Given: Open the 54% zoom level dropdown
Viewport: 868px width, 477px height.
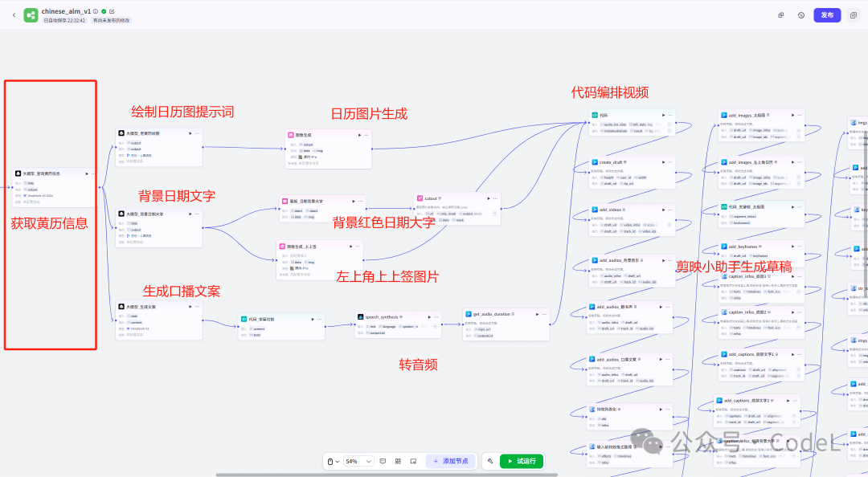Looking at the screenshot, I should (x=358, y=461).
